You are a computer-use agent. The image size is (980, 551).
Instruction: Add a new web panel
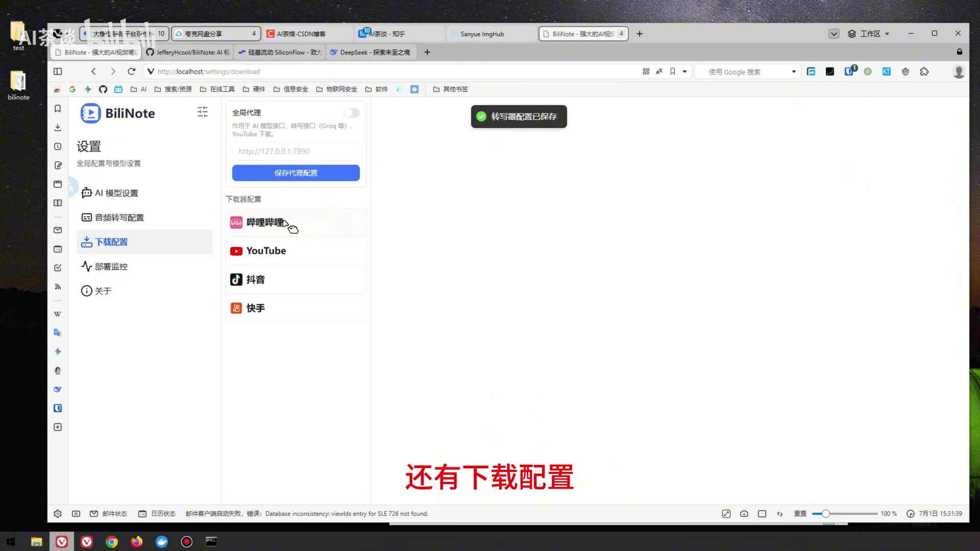coord(58,427)
